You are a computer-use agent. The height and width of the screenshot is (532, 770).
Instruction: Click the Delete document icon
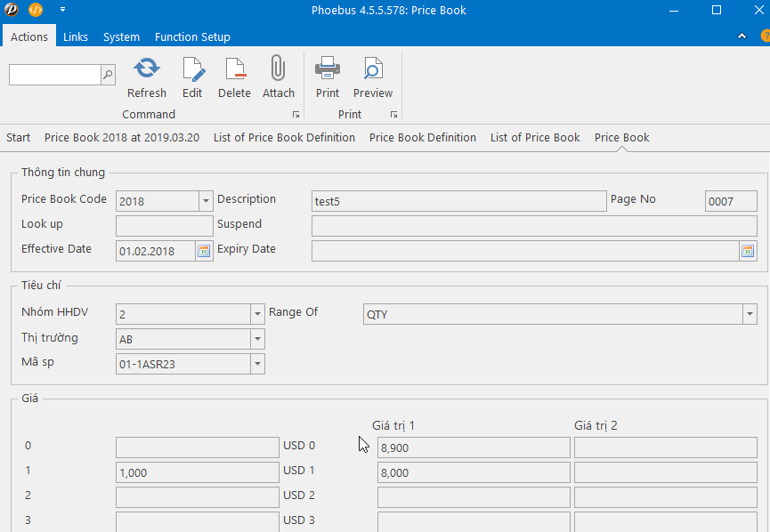tap(234, 69)
